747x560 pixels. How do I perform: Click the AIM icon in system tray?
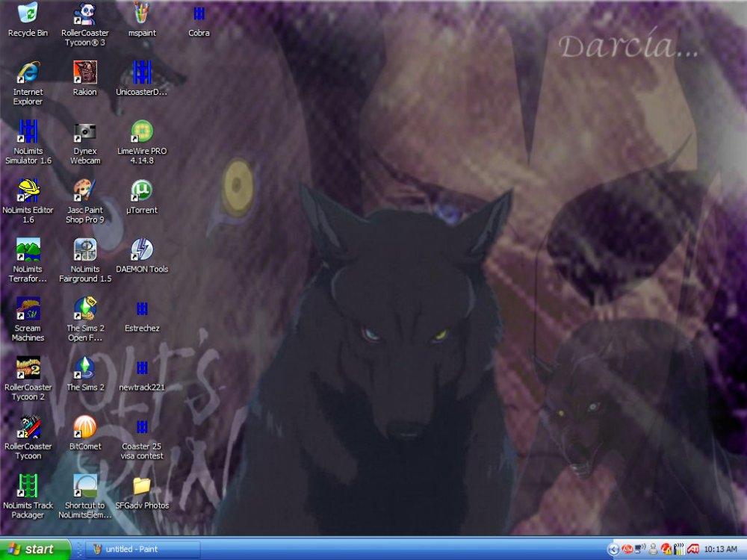(627, 550)
